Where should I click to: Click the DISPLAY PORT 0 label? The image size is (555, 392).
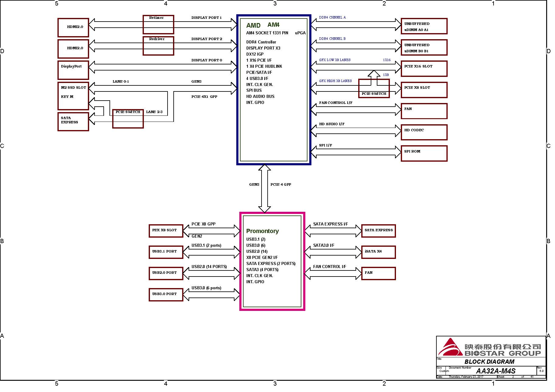(x=207, y=60)
